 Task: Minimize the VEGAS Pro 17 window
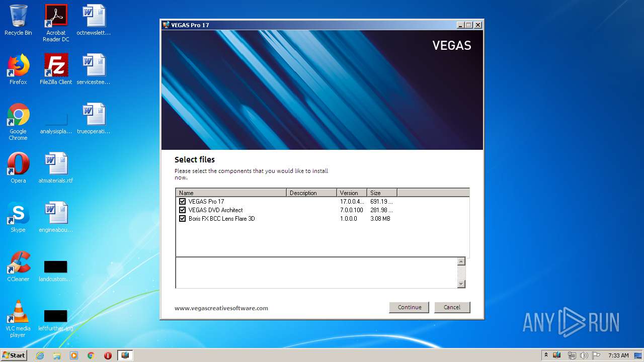tap(460, 25)
